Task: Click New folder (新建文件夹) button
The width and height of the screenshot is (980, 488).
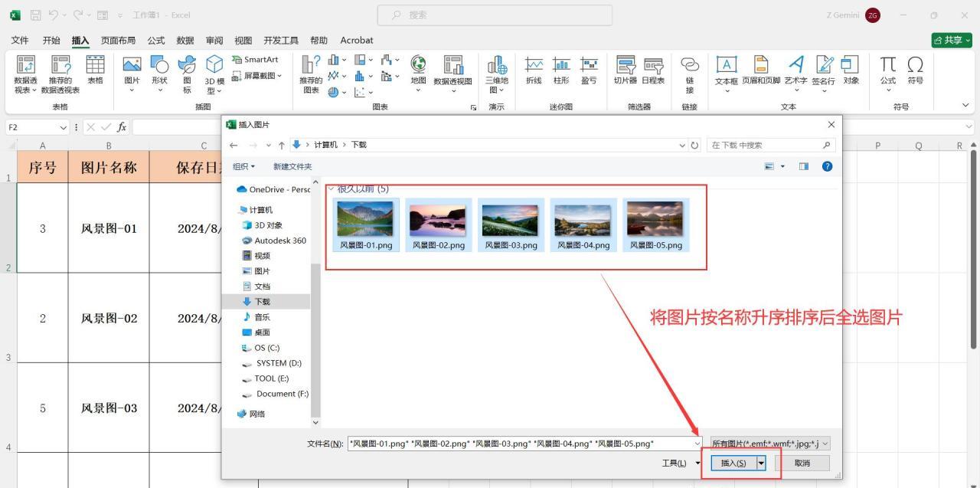Action: coord(292,166)
